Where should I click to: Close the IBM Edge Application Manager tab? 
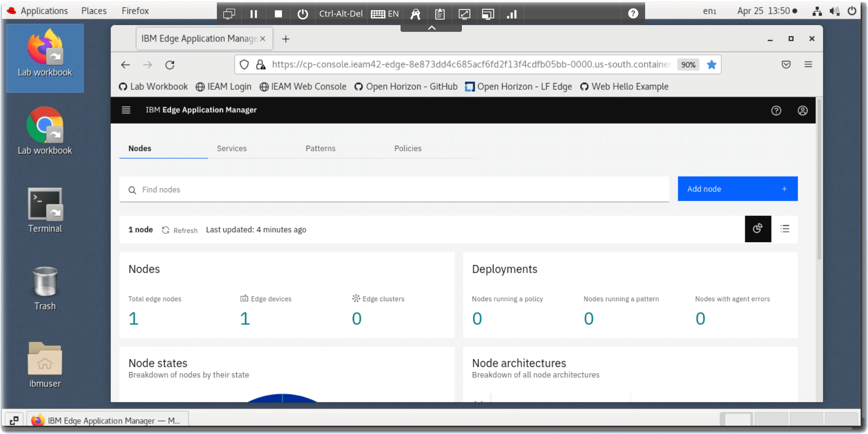click(x=263, y=39)
